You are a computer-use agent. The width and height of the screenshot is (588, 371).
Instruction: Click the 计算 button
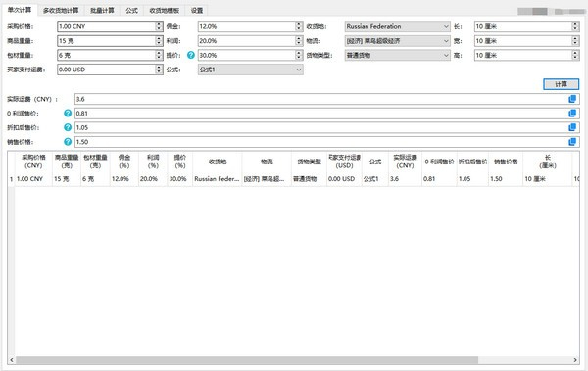click(561, 84)
